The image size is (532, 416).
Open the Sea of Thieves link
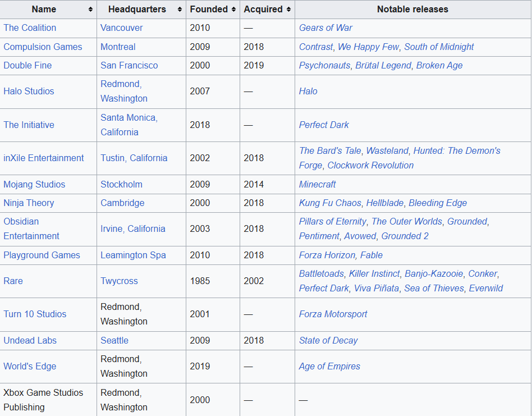click(434, 289)
